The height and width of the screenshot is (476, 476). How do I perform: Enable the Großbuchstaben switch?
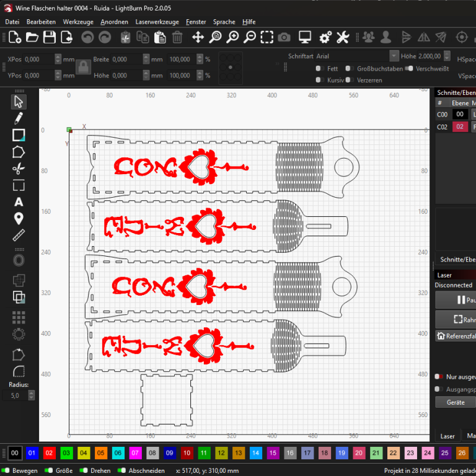click(349, 69)
